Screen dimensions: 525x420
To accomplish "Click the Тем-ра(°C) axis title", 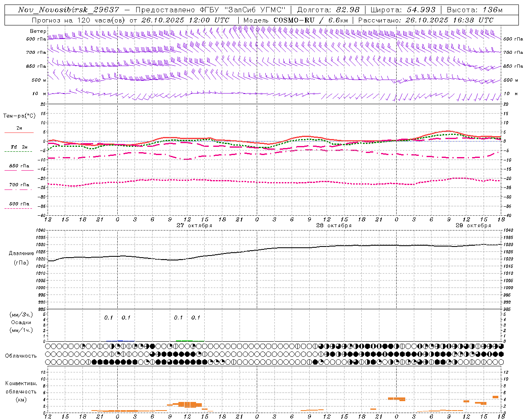I will point(19,116).
